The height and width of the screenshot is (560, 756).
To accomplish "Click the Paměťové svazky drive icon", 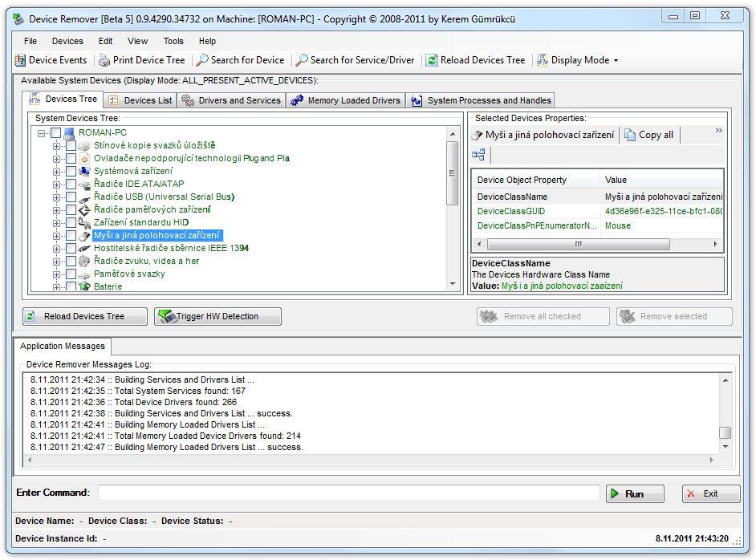I will [84, 274].
